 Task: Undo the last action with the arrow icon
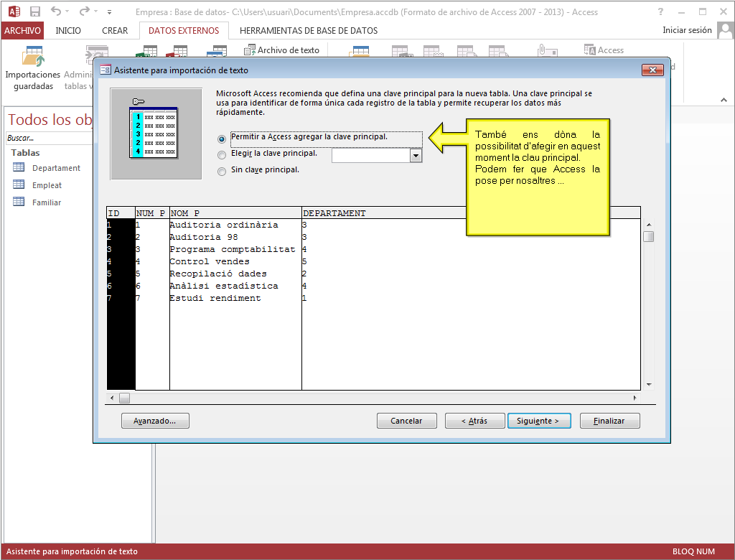pyautogui.click(x=56, y=11)
